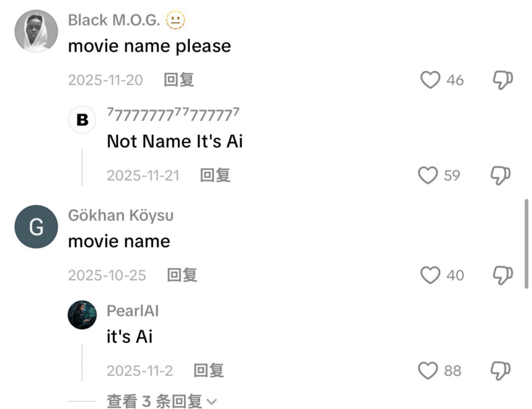Reply to Black M.O.G.'s comment via 回复

179,80
